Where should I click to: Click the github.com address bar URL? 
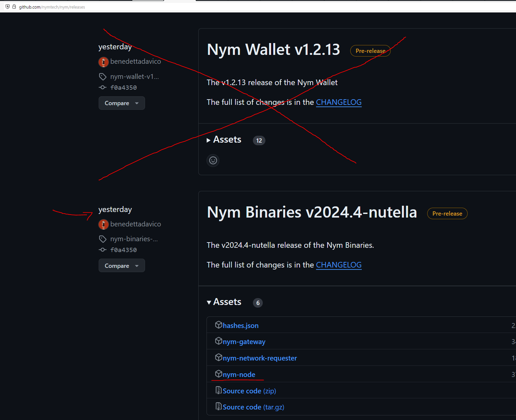pyautogui.click(x=52, y=7)
